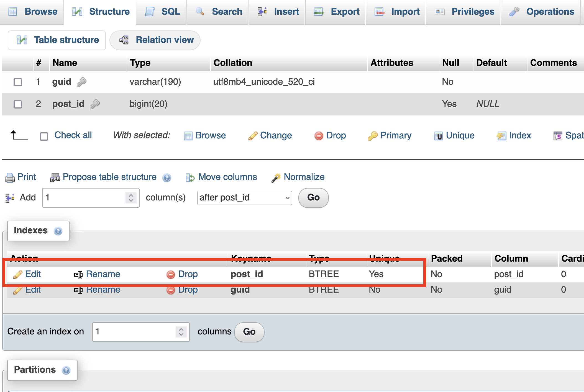Click the Change pencil icon
Image resolution: width=584 pixels, height=392 pixels.
253,136
